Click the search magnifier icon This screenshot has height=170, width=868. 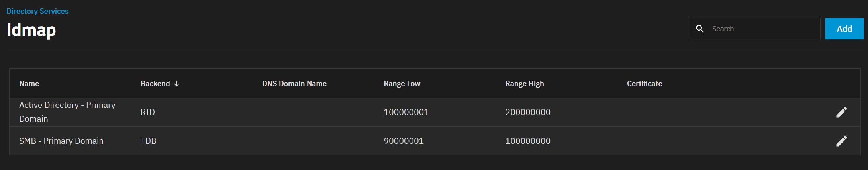point(700,29)
